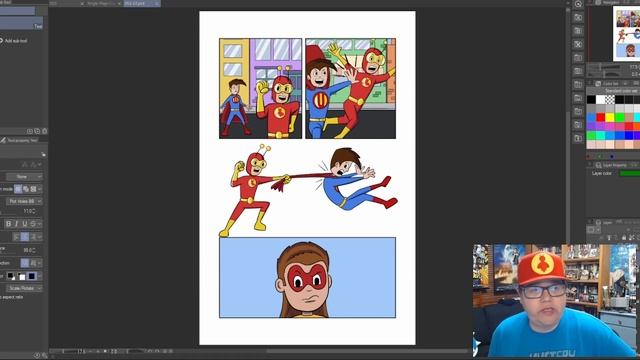640x360 pixels.
Task: Choose the transparent checkered swatch
Action: click(610, 99)
